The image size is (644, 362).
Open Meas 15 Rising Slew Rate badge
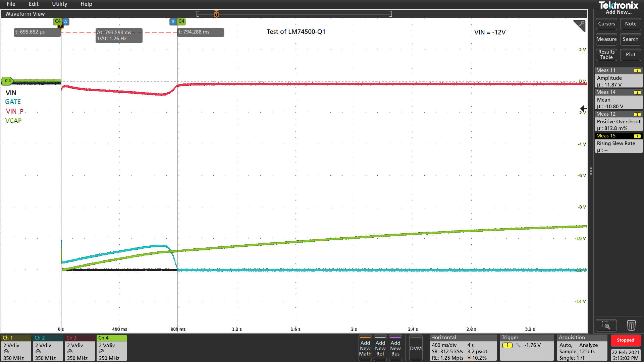coord(618,143)
